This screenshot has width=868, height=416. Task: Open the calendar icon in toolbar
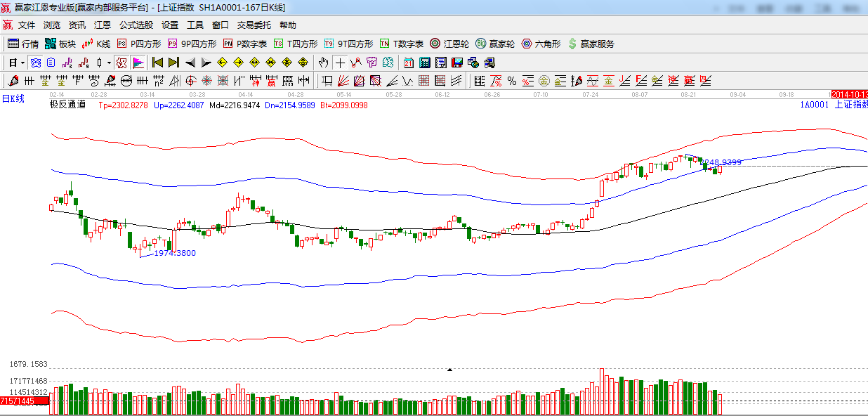[408, 63]
